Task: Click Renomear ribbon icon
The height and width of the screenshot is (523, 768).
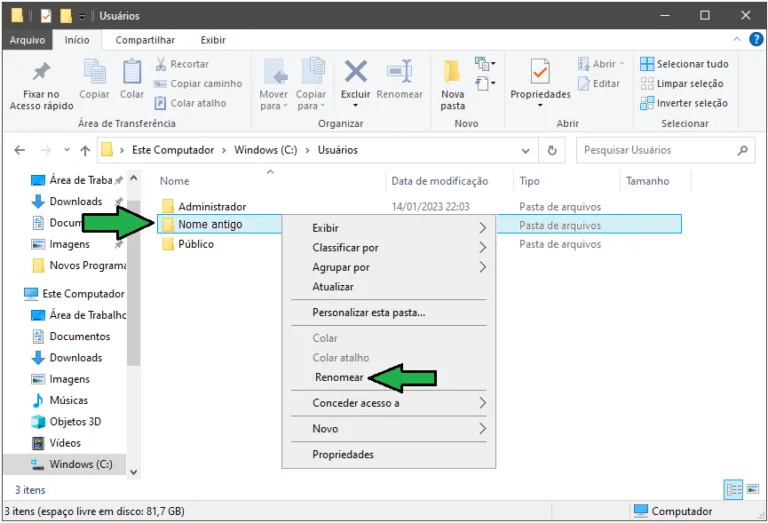Action: point(400,72)
